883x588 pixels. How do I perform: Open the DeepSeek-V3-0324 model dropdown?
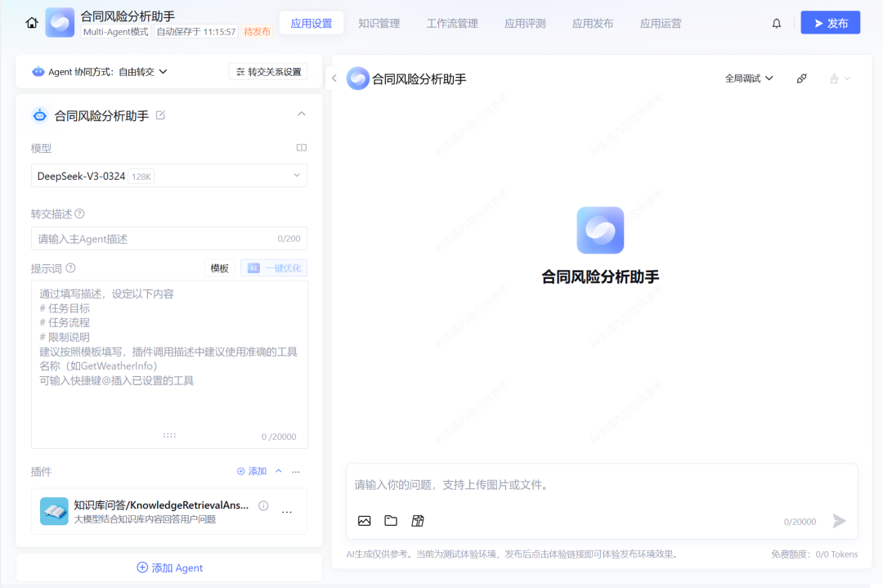click(169, 176)
